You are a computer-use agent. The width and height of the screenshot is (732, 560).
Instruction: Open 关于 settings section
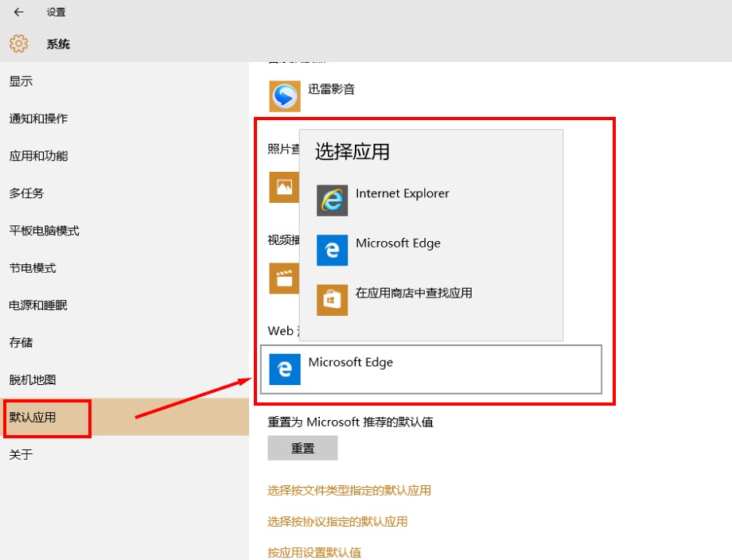(124, 454)
